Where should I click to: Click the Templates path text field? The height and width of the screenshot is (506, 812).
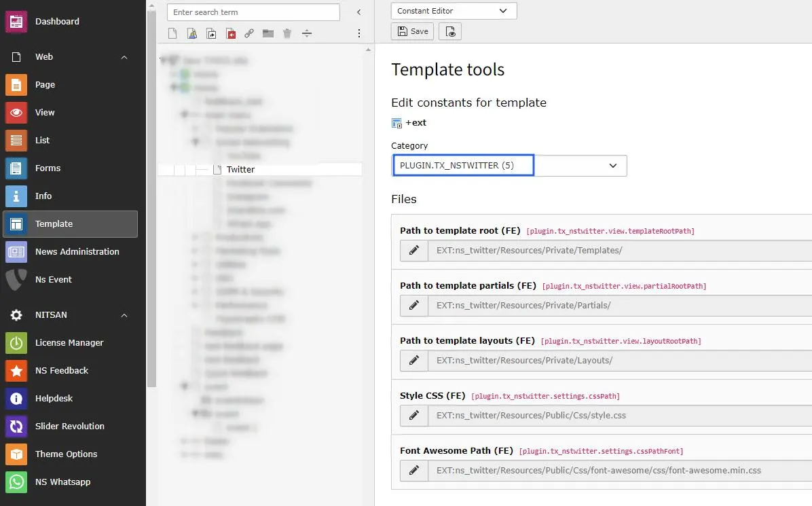[x=620, y=251]
